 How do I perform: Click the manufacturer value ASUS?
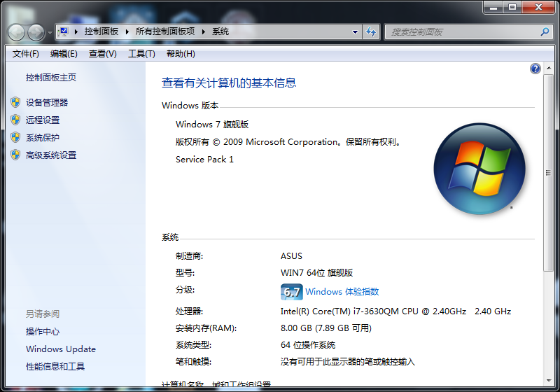coord(291,256)
